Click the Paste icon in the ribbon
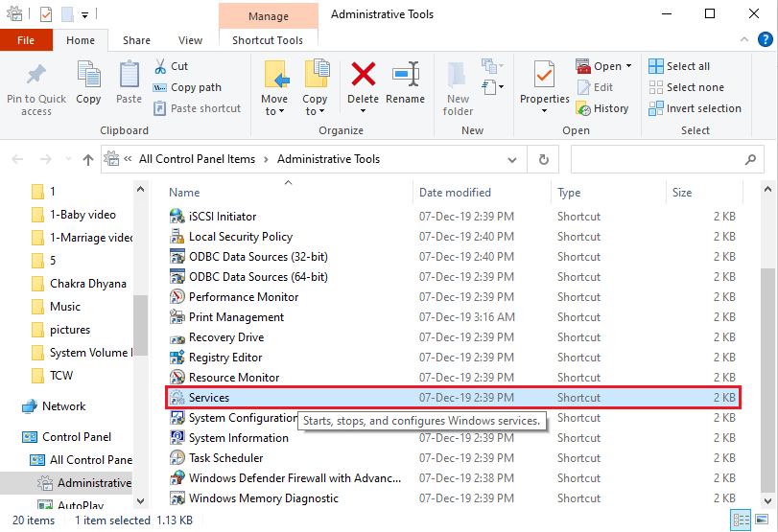This screenshot has height=532, width=778. click(129, 75)
